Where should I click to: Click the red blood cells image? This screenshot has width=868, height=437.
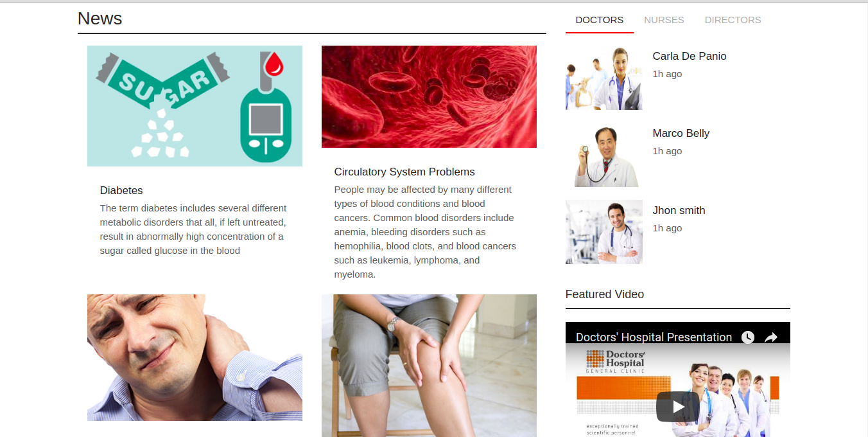click(429, 96)
